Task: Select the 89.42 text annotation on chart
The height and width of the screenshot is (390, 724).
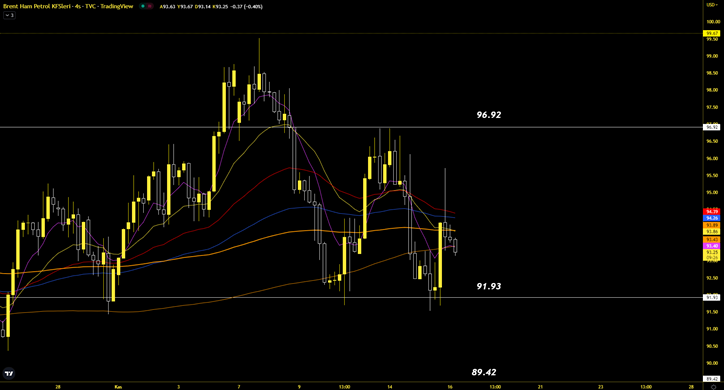Action: pyautogui.click(x=484, y=372)
